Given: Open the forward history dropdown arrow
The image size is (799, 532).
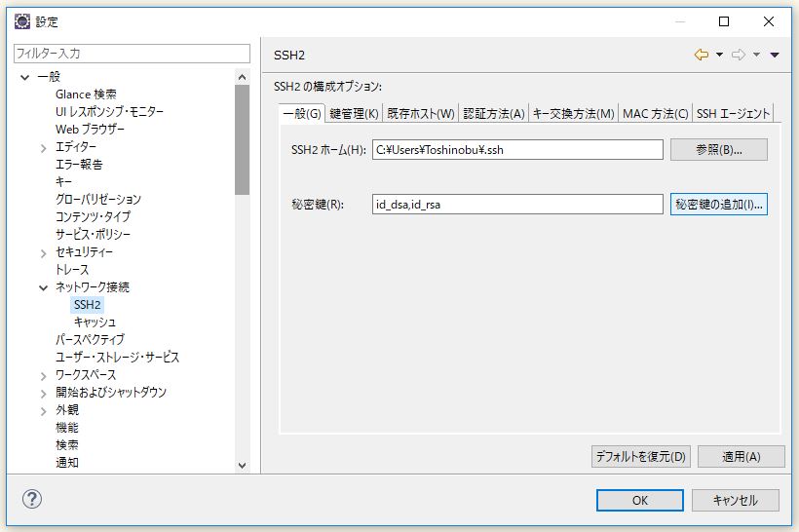Looking at the screenshot, I should pos(757,55).
